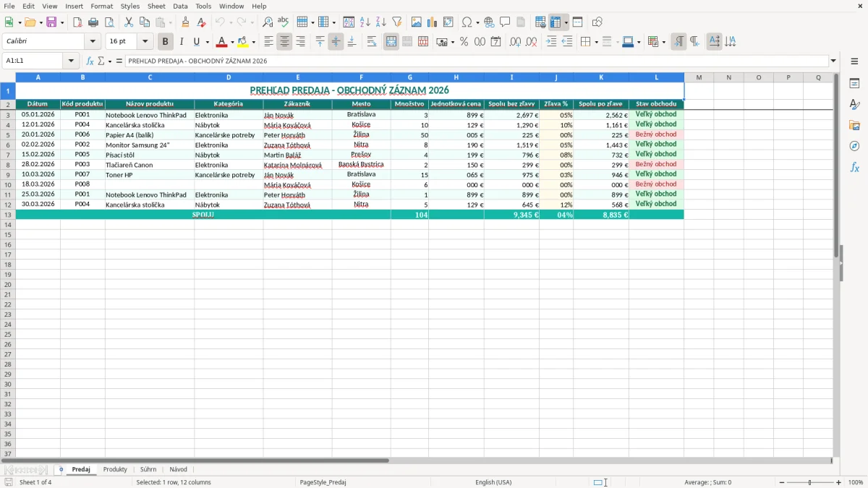The width and height of the screenshot is (868, 488).
Task: Toggle Bold formatting button
Action: [166, 42]
